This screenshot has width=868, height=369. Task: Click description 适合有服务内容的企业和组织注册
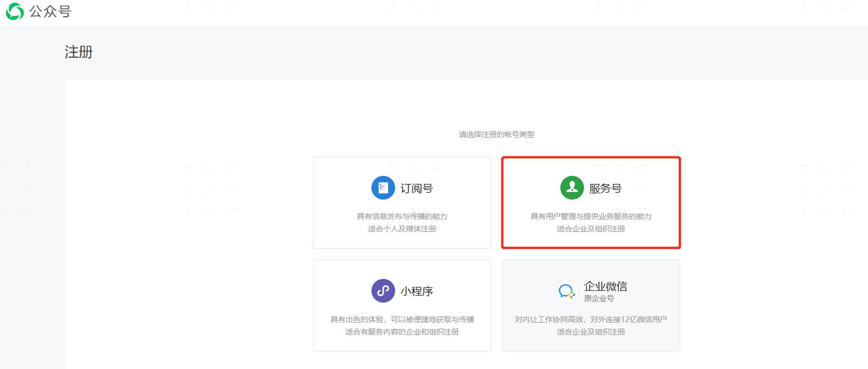(x=402, y=332)
